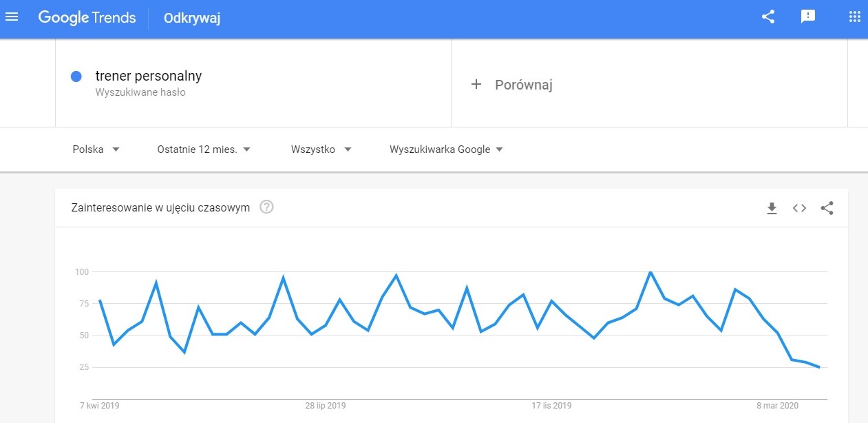This screenshot has height=423, width=868.
Task: Open the Wyszukiwarka Google source dropdown
Action: pos(447,149)
